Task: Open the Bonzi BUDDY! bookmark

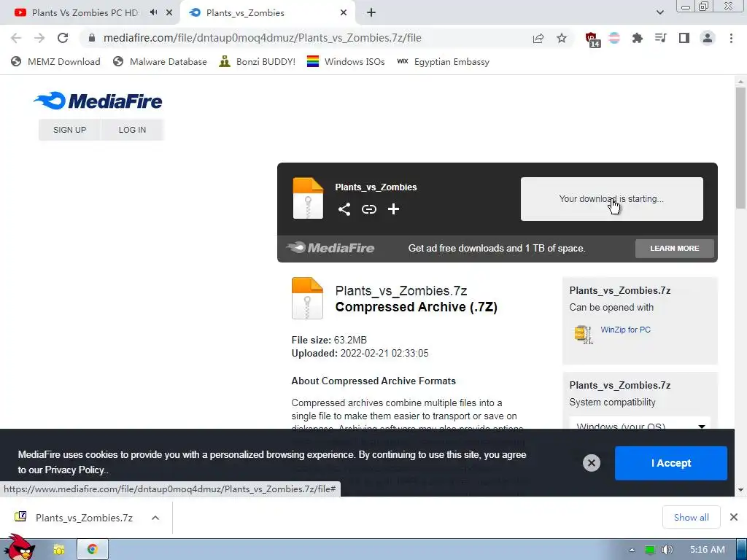Action: click(x=258, y=62)
